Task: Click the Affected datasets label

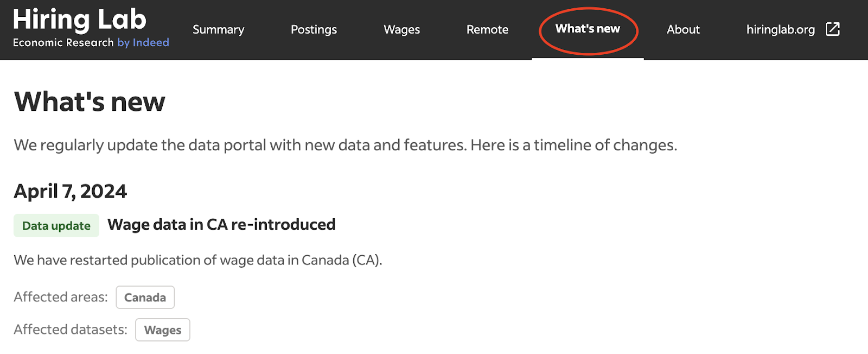Action: (x=68, y=329)
